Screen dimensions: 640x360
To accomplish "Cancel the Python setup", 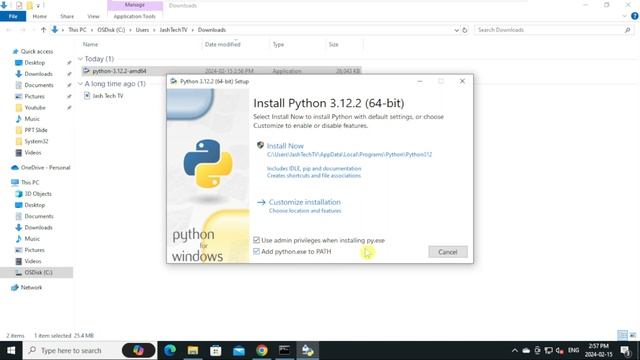I will click(448, 252).
